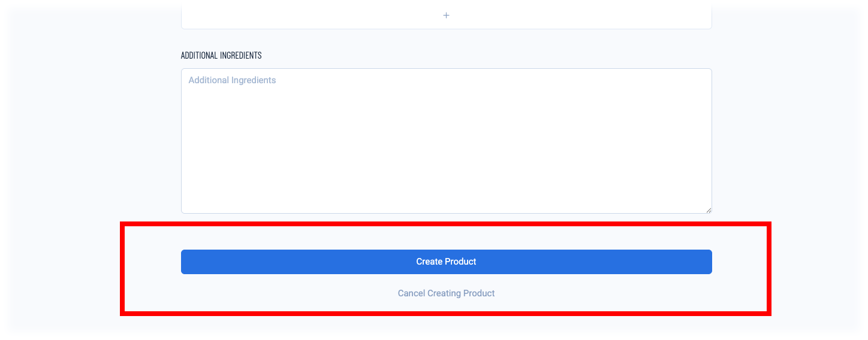Click the plus icon above Additional Ingredients
Viewport: 868px width, 340px height.
pos(446,16)
